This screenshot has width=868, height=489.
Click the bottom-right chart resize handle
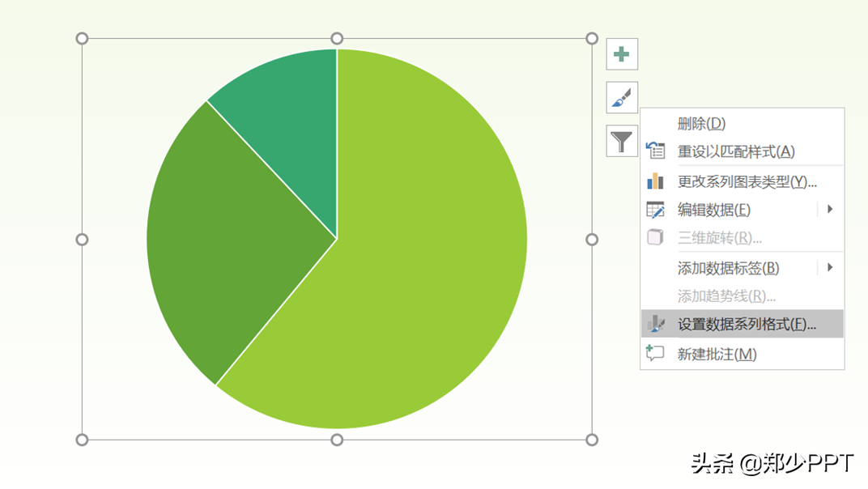pyautogui.click(x=592, y=440)
